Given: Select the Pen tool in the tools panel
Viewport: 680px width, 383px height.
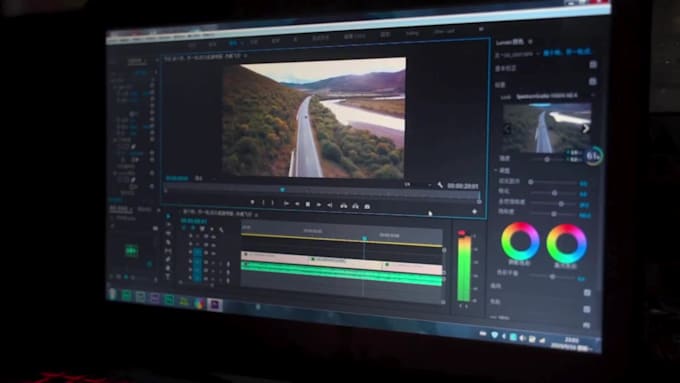Looking at the screenshot, I should point(168,259).
